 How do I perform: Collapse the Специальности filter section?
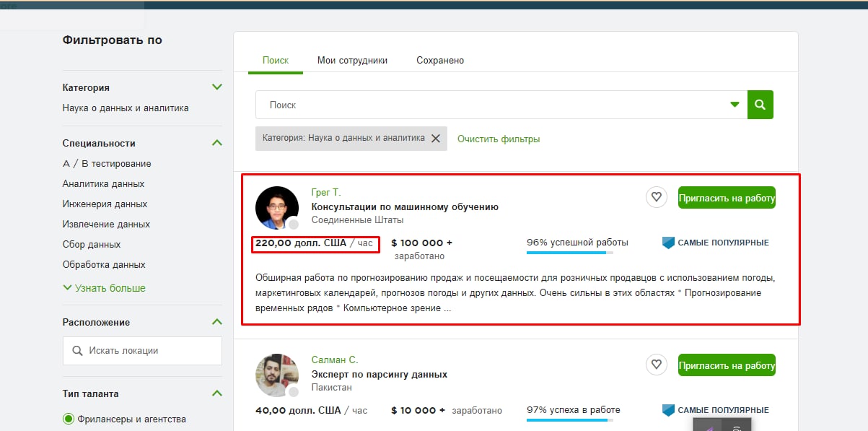pos(217,143)
